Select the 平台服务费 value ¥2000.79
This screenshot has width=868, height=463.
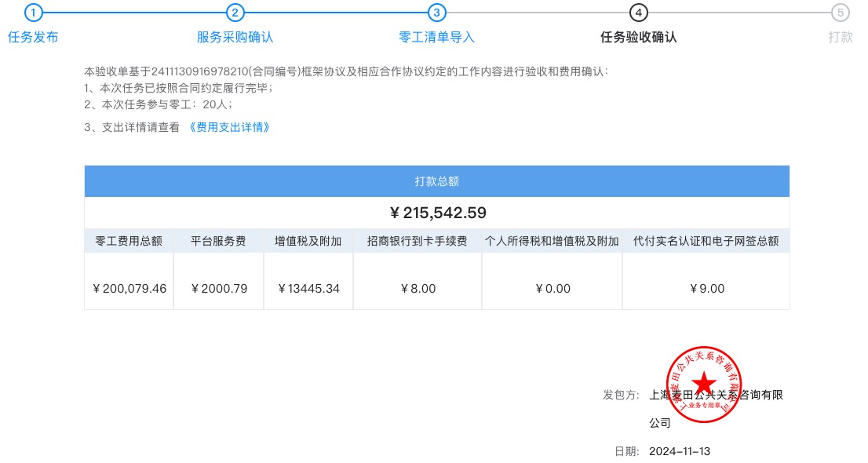[219, 289]
